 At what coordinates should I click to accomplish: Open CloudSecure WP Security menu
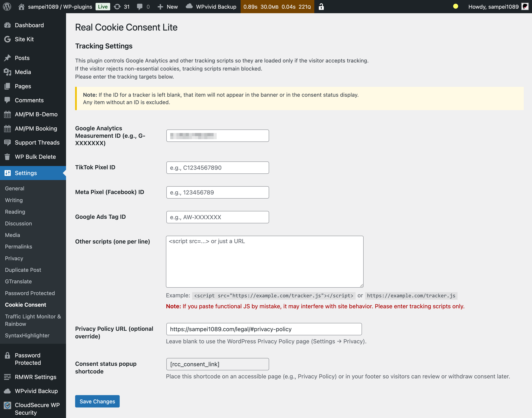[37, 409]
